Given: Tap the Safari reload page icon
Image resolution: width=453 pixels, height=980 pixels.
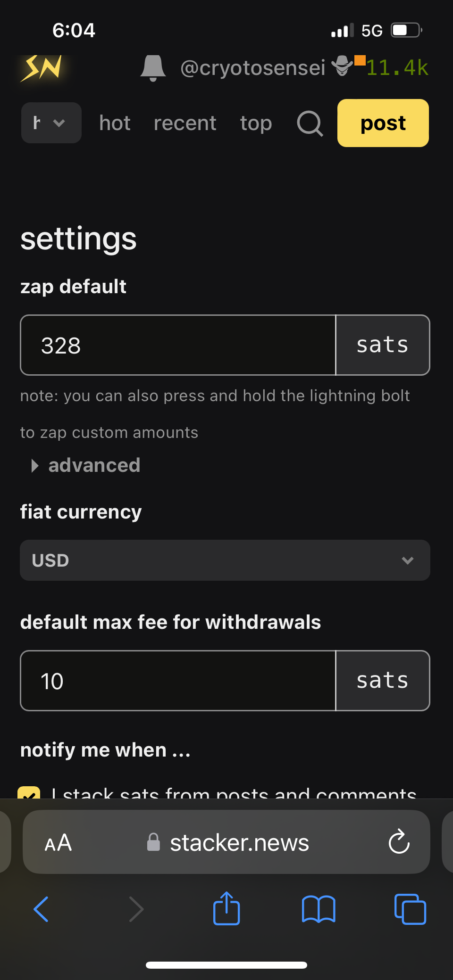Looking at the screenshot, I should pos(399,842).
